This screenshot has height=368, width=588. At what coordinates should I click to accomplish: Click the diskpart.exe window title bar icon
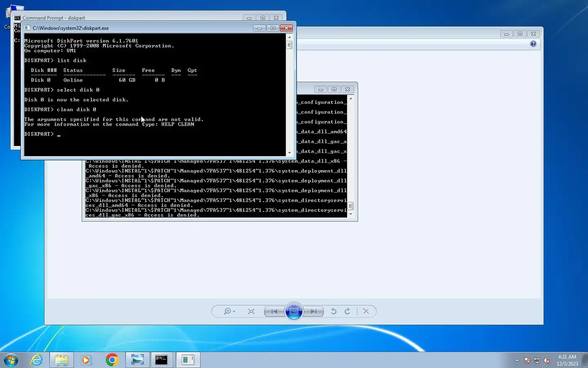click(x=27, y=28)
